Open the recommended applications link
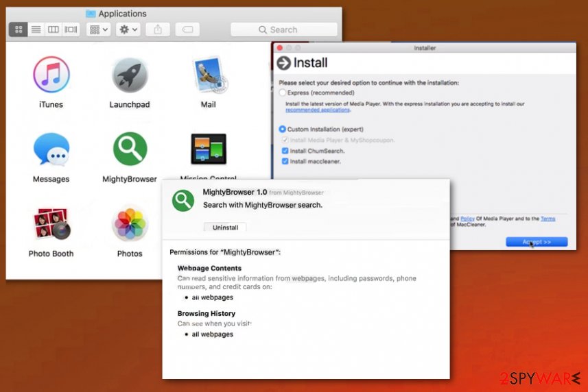The width and height of the screenshot is (588, 392). coord(318,110)
